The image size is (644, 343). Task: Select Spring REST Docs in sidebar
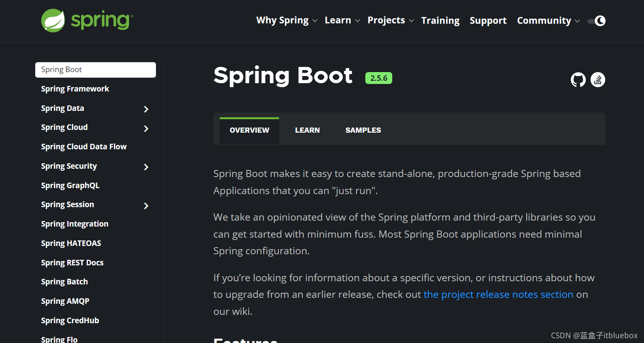[72, 263]
